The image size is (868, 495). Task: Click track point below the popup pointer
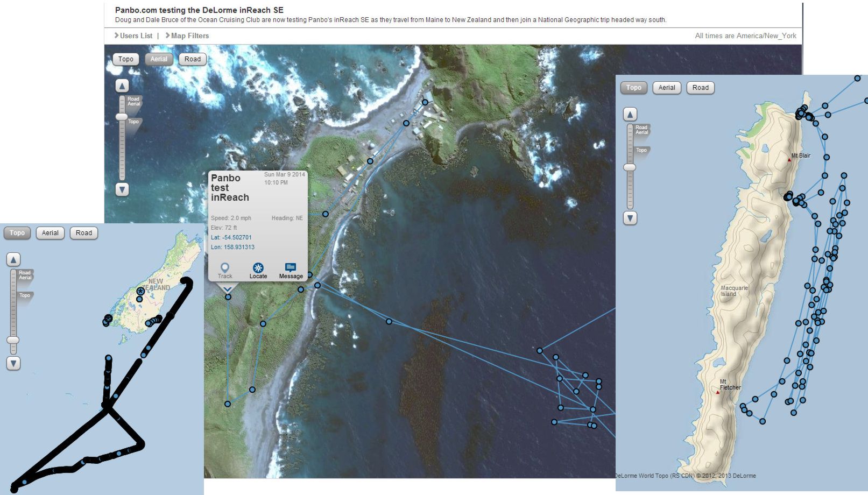coord(228,297)
